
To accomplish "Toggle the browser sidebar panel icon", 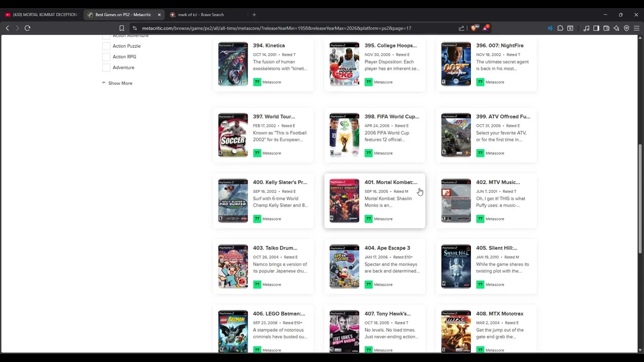I will point(596,28).
